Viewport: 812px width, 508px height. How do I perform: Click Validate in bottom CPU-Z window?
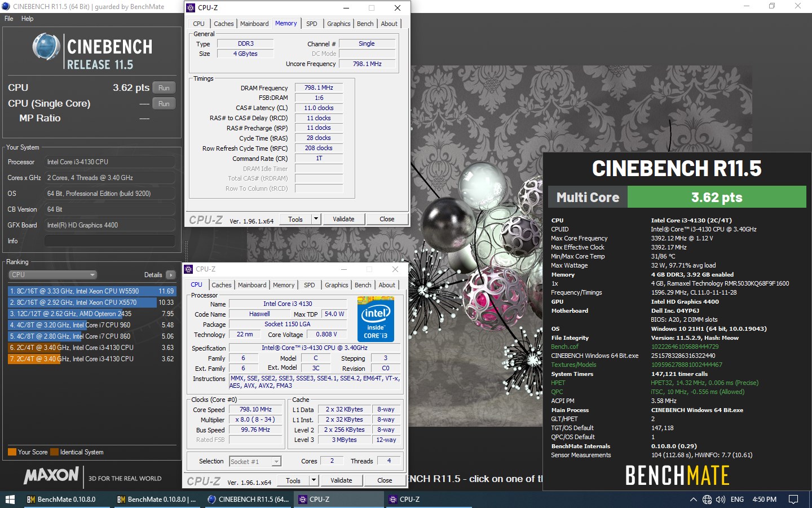tap(342, 480)
